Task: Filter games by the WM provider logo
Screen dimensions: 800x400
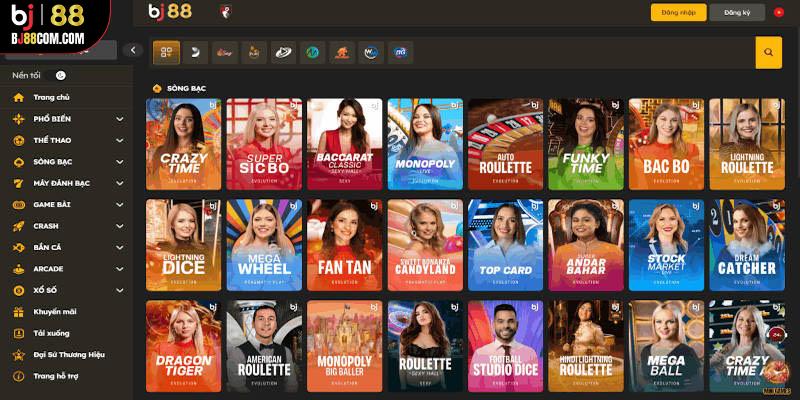Action: click(371, 53)
